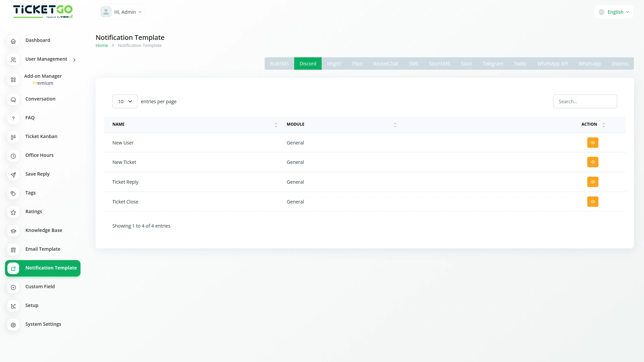Click the Ratings star icon
644x362 pixels.
[13, 212]
